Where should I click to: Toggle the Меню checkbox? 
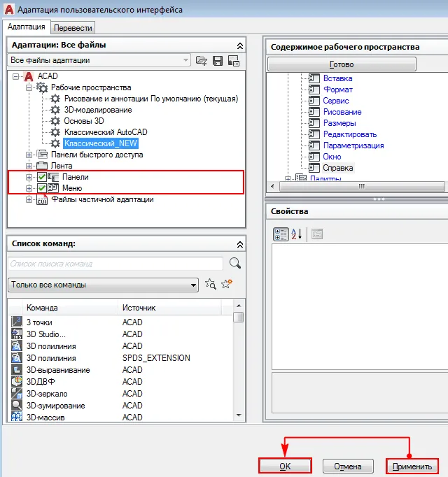(x=42, y=188)
